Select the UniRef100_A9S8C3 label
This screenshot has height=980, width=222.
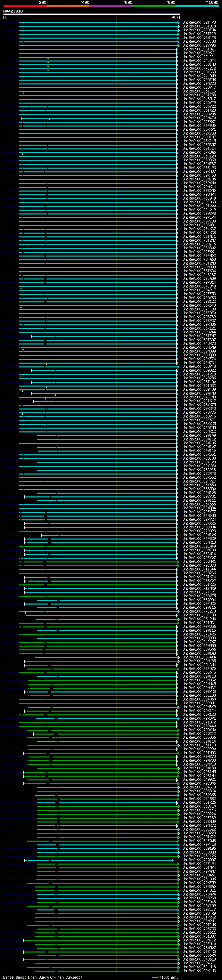click(x=199, y=565)
